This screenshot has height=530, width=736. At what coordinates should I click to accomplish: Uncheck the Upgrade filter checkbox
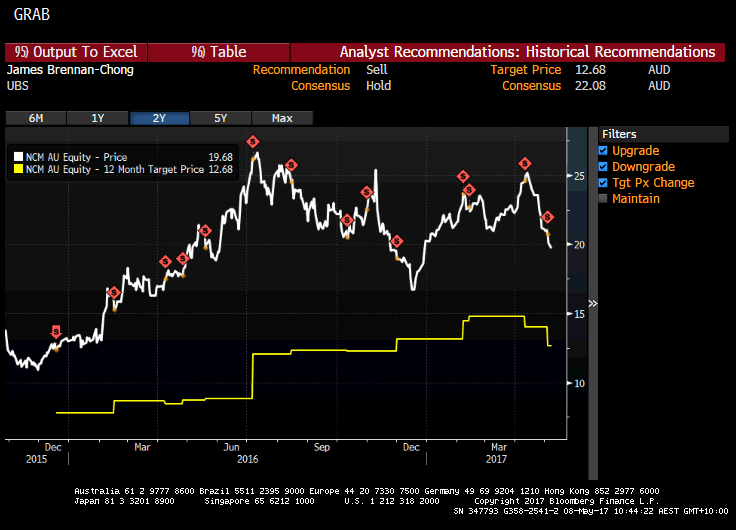pos(603,151)
